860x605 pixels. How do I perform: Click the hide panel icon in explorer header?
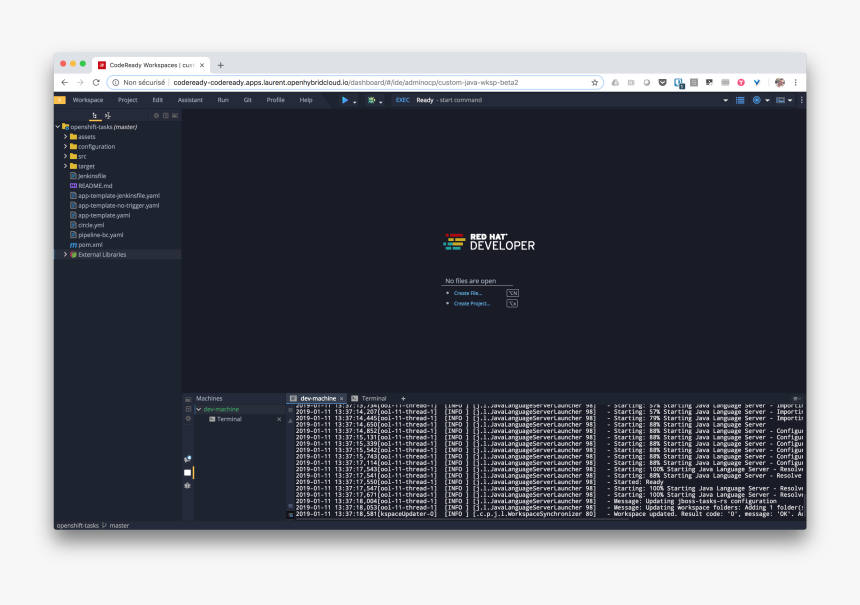click(x=175, y=116)
